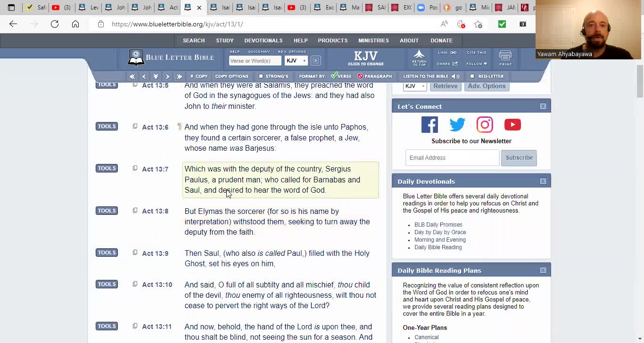The height and width of the screenshot is (343, 644).
Task: Select Verse format option
Action: [x=341, y=76]
